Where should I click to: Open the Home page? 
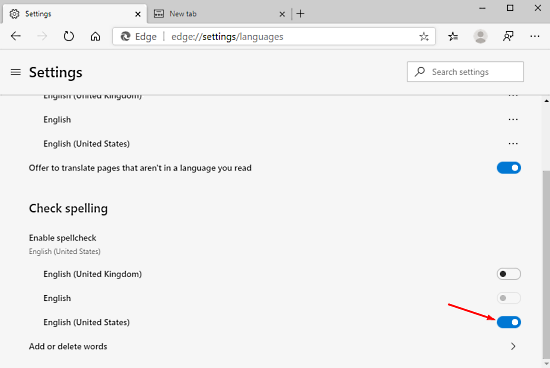95,36
